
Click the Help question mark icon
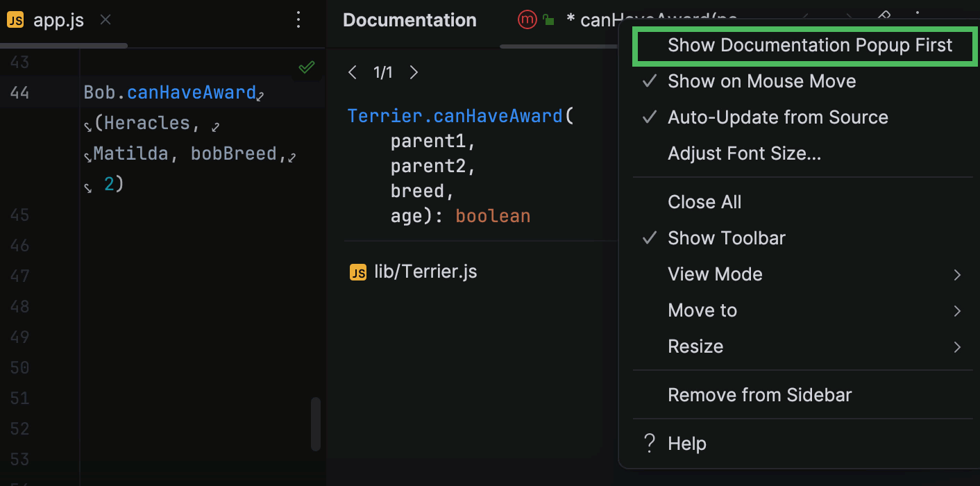[650, 443]
